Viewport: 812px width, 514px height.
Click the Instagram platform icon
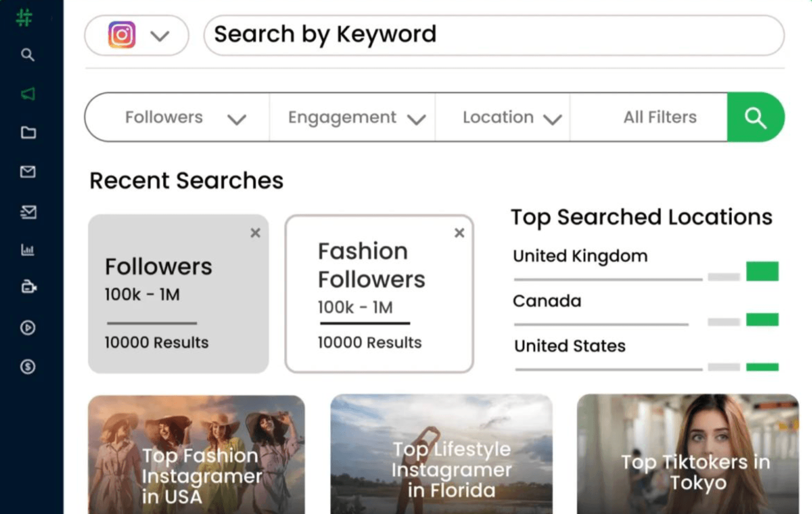122,35
